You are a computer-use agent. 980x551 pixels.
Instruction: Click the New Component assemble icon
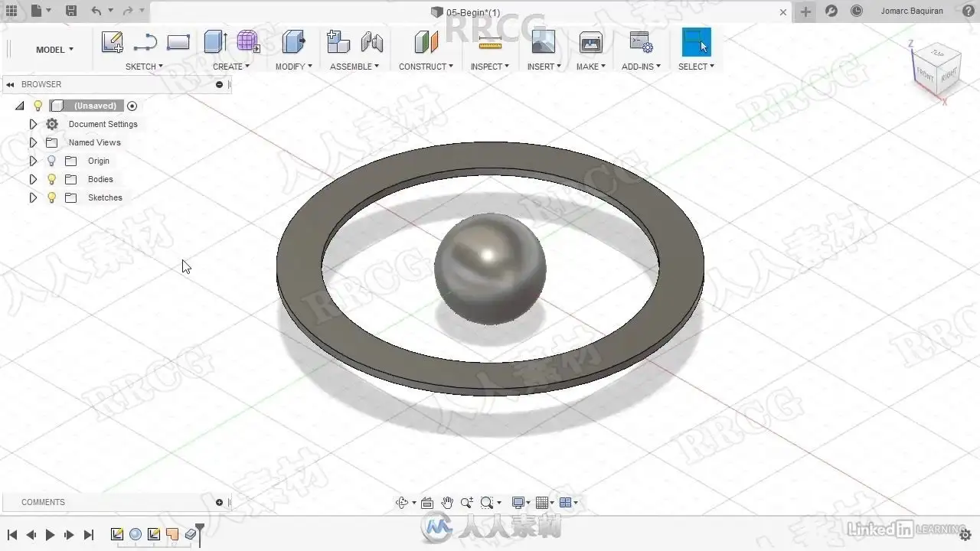pyautogui.click(x=338, y=42)
